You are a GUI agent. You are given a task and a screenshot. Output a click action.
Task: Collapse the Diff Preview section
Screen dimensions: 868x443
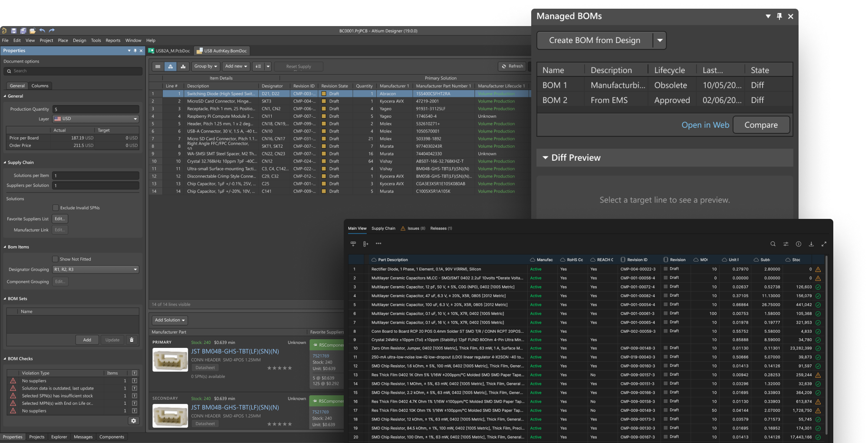(x=545, y=158)
